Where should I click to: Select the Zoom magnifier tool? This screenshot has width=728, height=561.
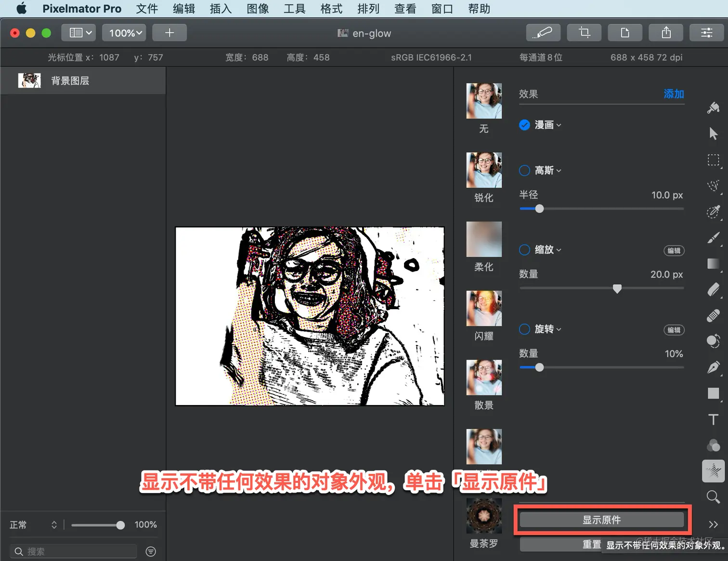pos(713,497)
